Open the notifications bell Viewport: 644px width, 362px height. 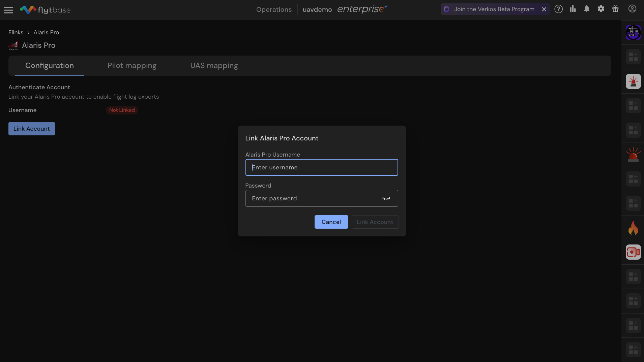click(x=587, y=9)
